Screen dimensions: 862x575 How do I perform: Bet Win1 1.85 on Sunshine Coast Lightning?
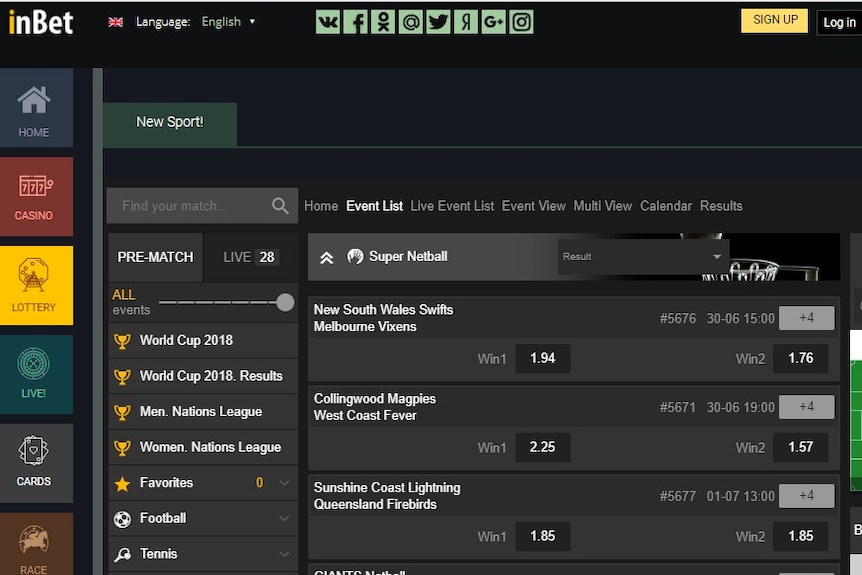(x=543, y=537)
